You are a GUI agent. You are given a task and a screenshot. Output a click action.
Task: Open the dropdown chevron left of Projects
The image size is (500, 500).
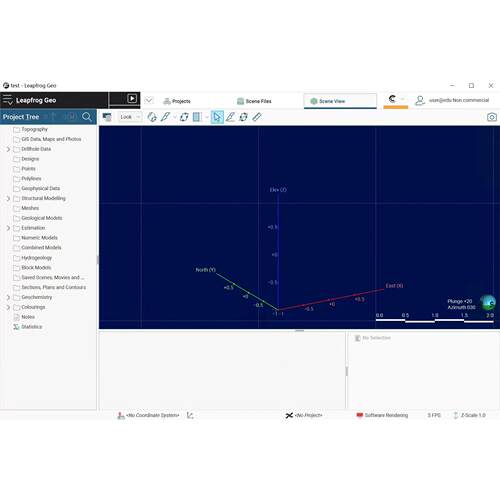coord(149,100)
